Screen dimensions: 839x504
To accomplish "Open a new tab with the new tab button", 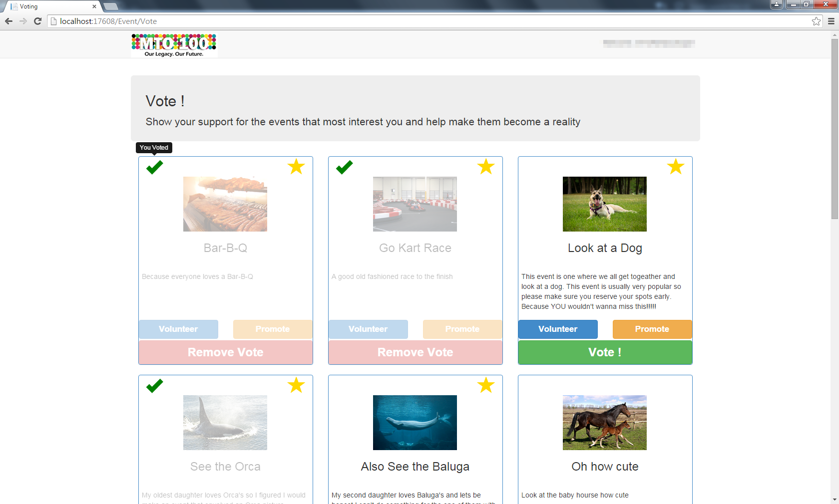I will (110, 6).
